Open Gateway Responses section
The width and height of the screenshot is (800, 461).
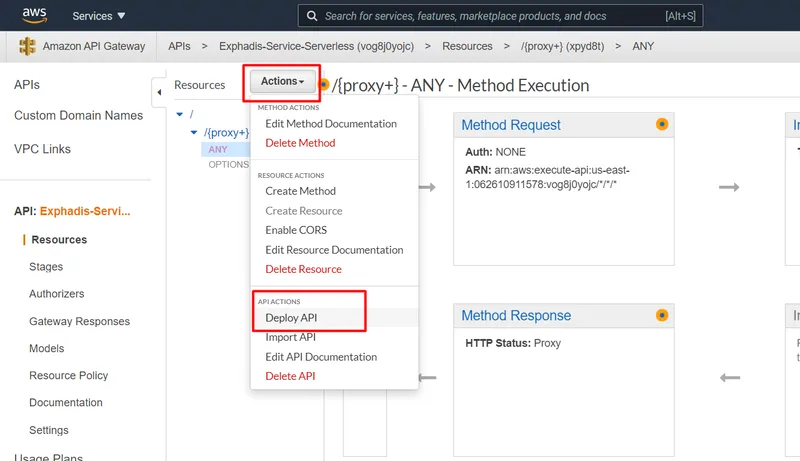point(80,321)
